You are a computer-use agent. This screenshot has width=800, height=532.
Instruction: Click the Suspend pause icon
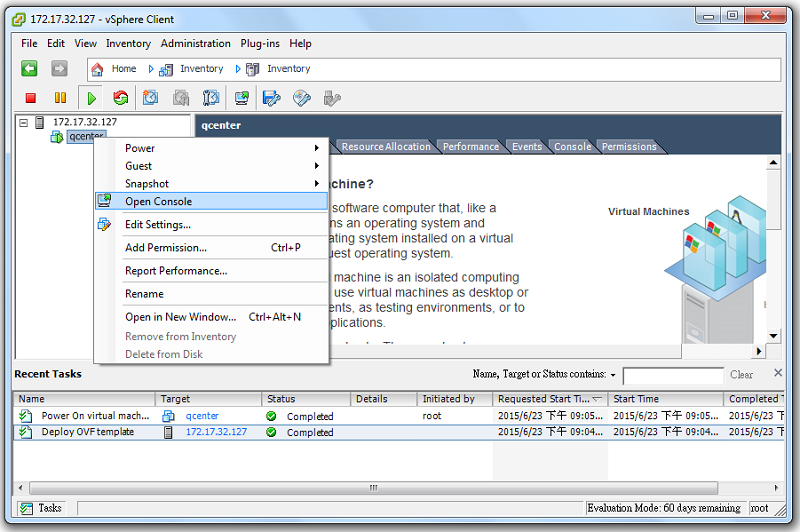click(x=60, y=98)
